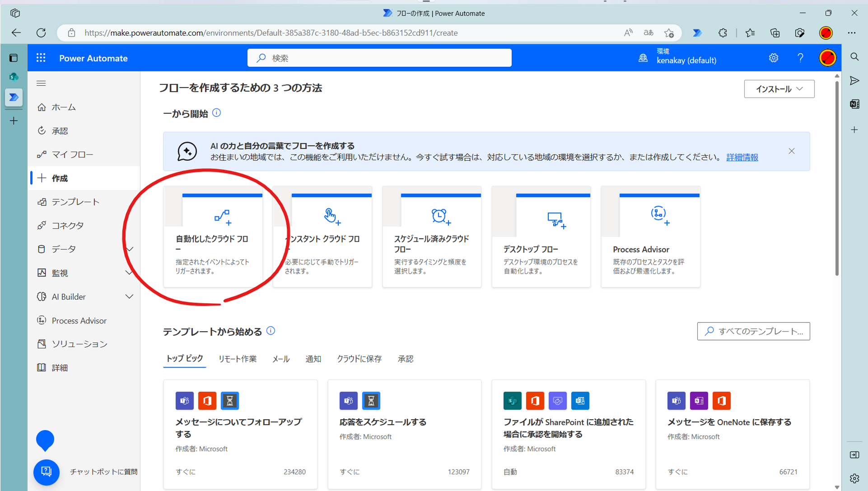Switch to the クラウドに保存 tab

(x=359, y=359)
